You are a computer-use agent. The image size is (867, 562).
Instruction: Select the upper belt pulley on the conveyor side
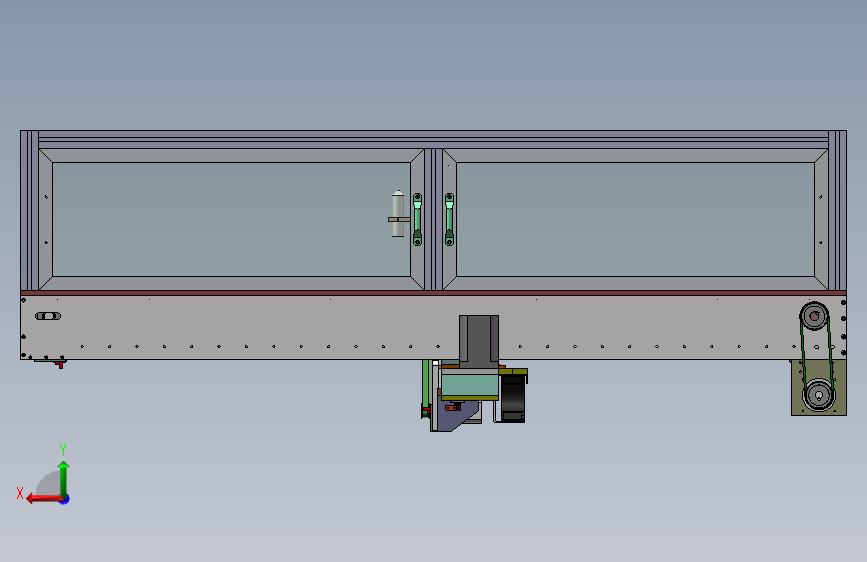[x=814, y=316]
